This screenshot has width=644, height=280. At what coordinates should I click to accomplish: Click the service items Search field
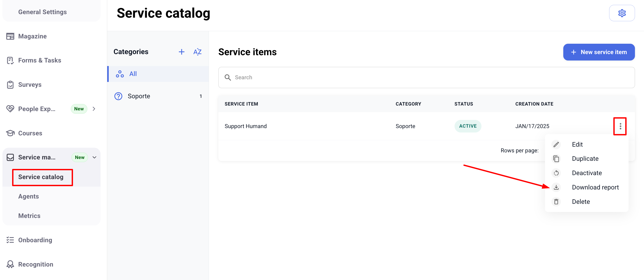click(426, 77)
